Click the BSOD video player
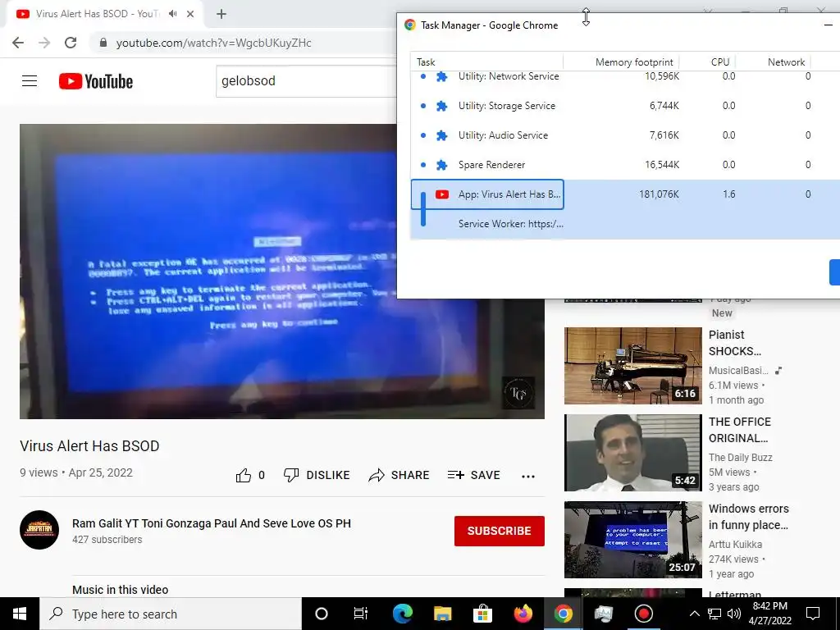 pos(282,272)
